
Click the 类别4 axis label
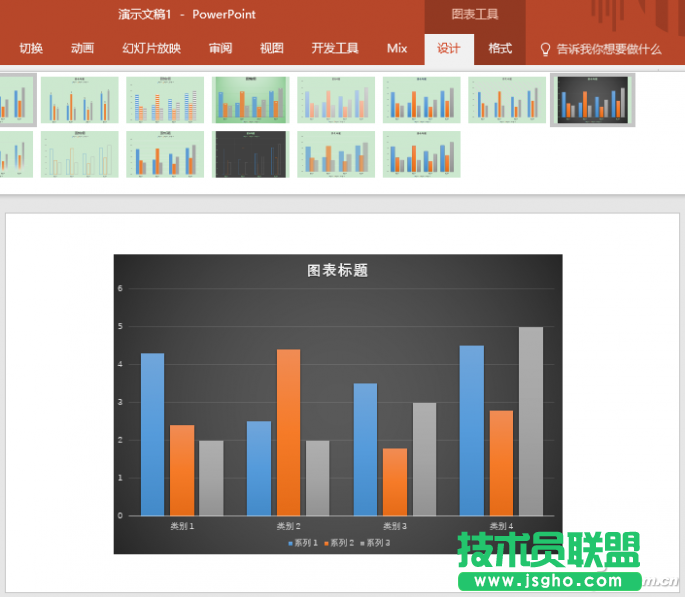[x=501, y=526]
